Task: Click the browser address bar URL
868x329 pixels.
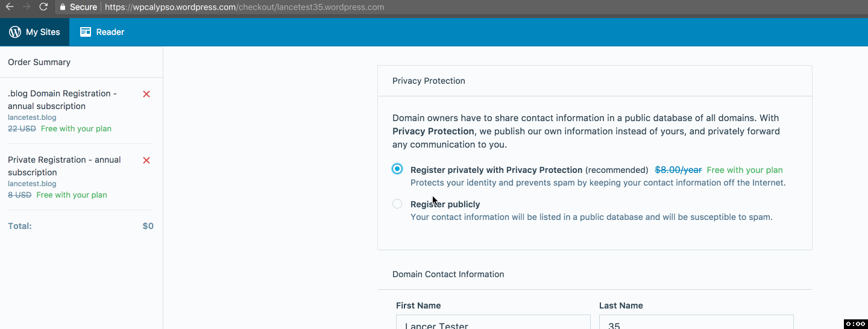Action: (244, 7)
